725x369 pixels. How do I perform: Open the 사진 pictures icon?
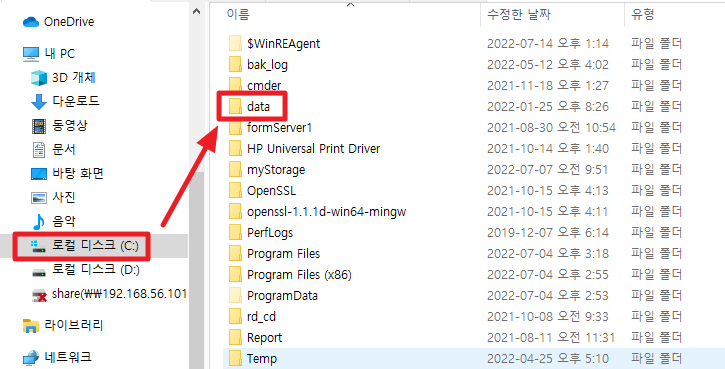[39, 198]
